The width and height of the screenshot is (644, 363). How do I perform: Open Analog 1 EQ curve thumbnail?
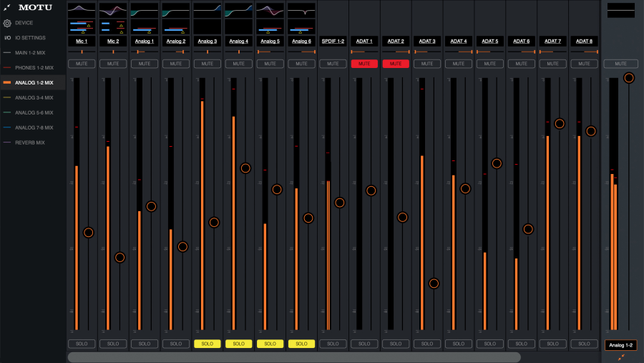[145, 10]
